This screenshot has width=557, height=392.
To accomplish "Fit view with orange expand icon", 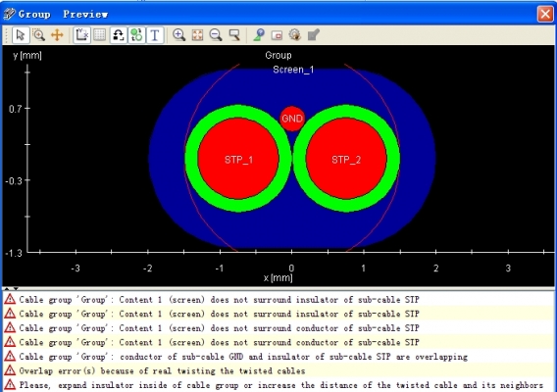I will 197,35.
